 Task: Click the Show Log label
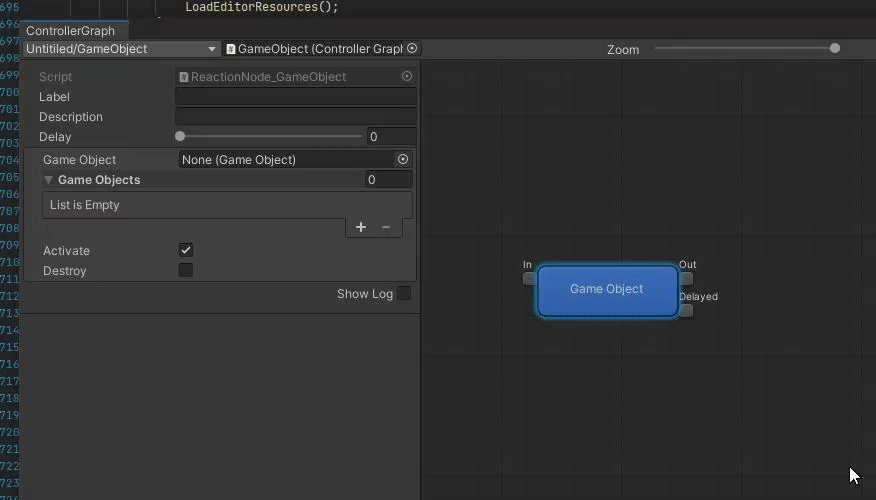click(x=365, y=294)
